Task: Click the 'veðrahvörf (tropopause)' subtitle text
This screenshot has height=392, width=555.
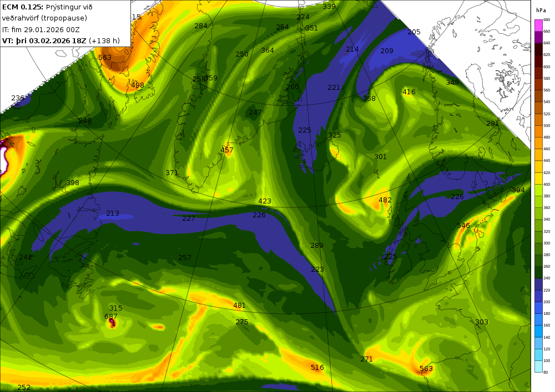Action: [x=44, y=18]
